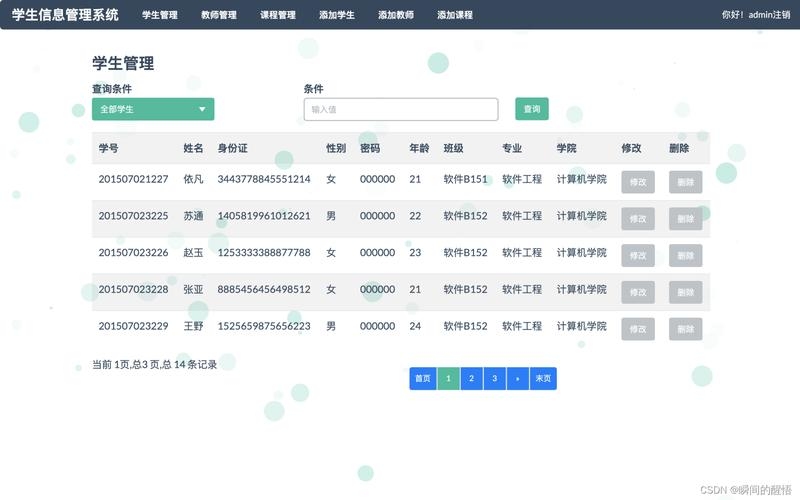Click student number 201507023226
The width and height of the screenshot is (800, 500).
pos(133,253)
